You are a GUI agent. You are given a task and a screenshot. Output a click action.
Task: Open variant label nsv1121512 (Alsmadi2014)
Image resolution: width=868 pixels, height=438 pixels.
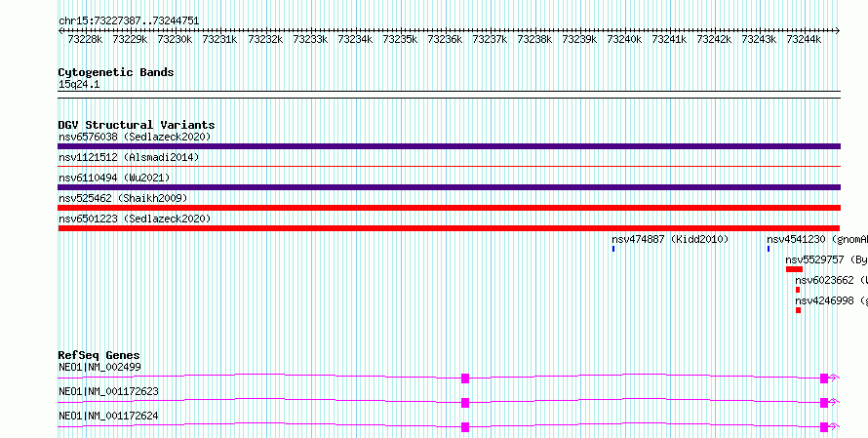129,157
